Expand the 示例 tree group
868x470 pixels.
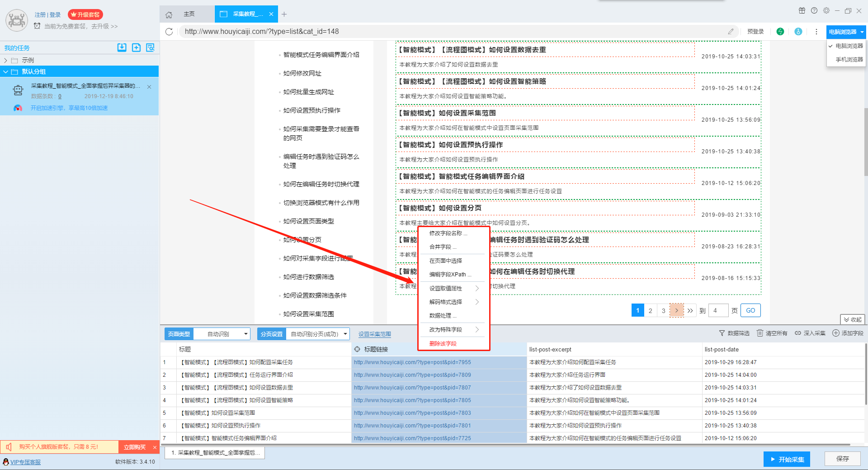[x=5, y=60]
